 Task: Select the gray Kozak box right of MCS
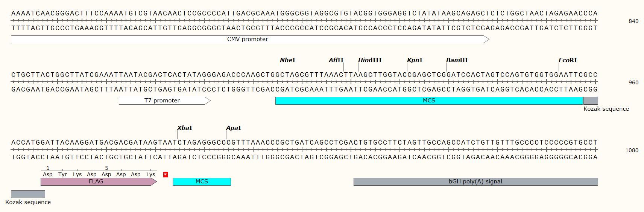point(590,101)
